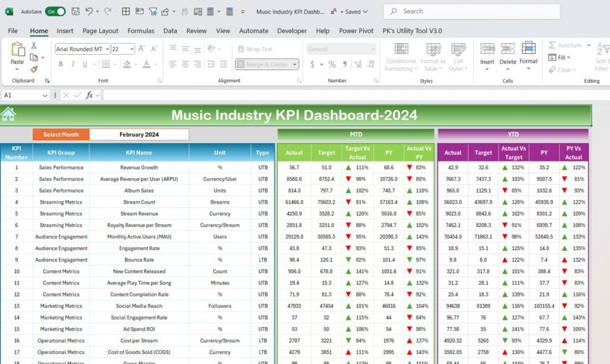Image resolution: width=610 pixels, height=364 pixels.
Task: Activate the Format Painter brush
Action: tap(34, 69)
